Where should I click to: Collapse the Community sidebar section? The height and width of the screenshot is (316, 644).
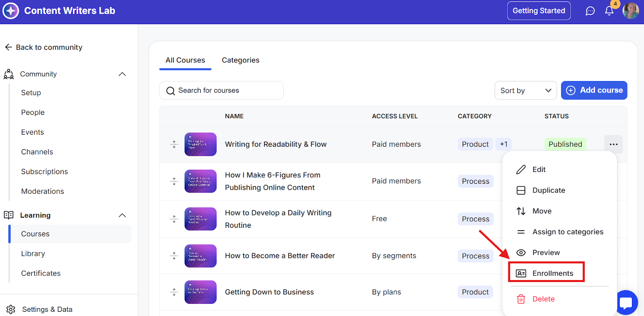122,74
